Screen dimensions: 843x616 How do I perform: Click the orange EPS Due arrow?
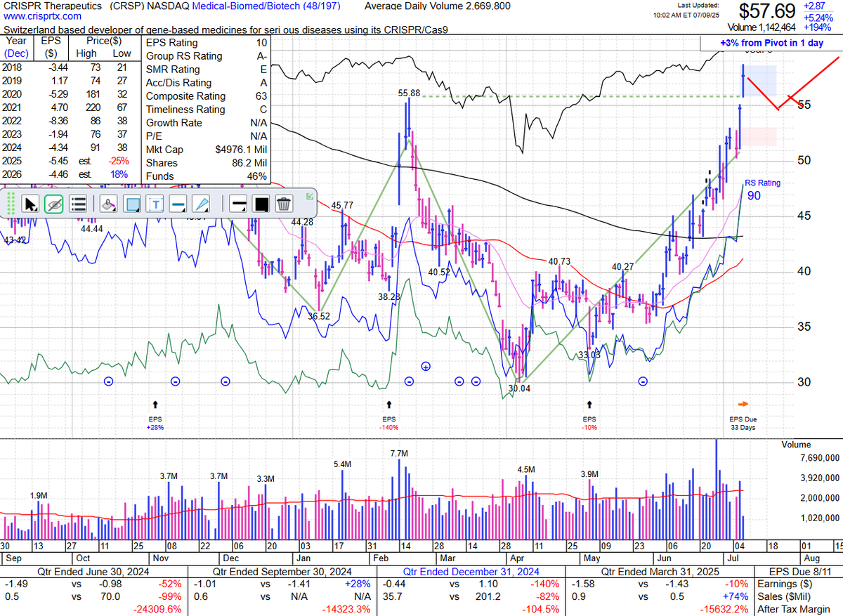[743, 404]
